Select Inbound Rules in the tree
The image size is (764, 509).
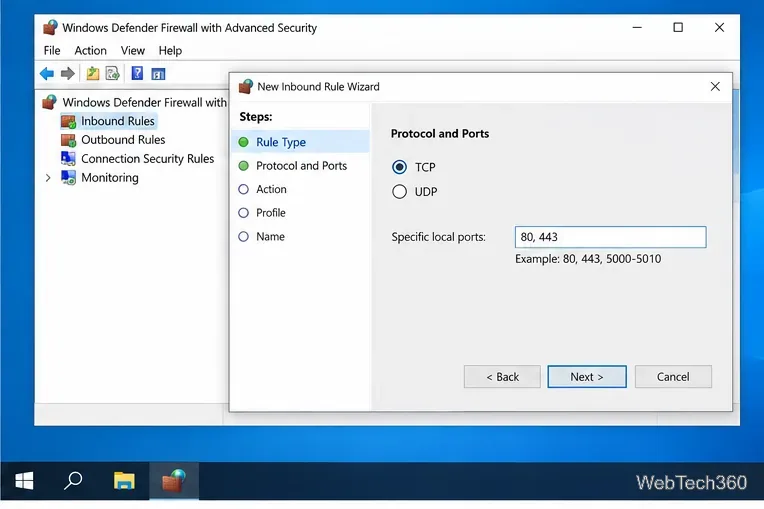(x=117, y=121)
